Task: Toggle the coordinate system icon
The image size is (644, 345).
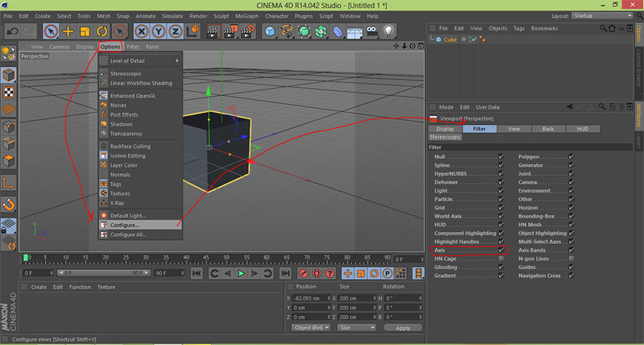Action: (192, 31)
